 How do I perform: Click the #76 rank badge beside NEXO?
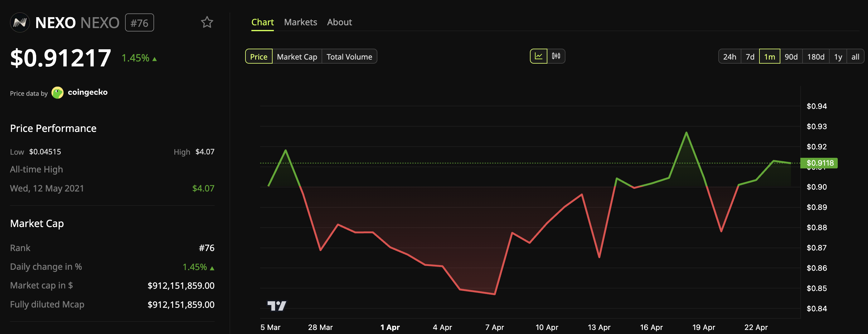tap(139, 22)
